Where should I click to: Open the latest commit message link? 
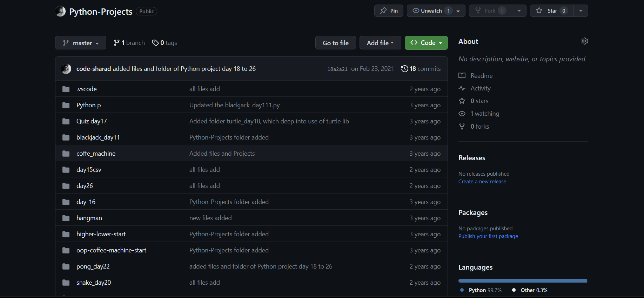[x=184, y=69]
